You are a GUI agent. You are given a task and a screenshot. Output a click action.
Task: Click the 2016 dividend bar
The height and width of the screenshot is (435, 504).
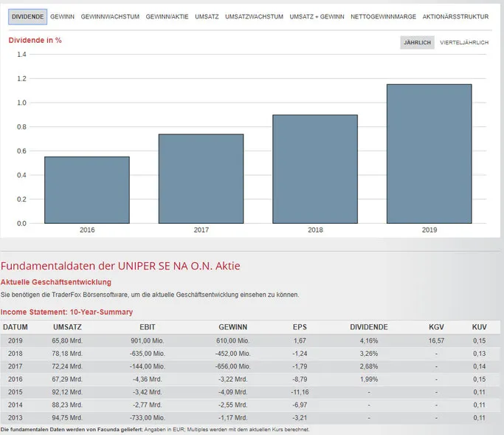click(87, 190)
